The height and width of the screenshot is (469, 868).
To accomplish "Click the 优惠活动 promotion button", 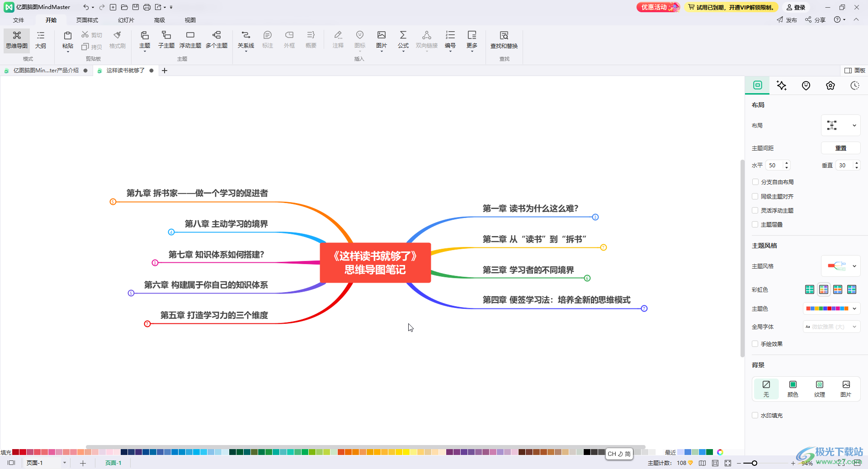I will point(658,7).
